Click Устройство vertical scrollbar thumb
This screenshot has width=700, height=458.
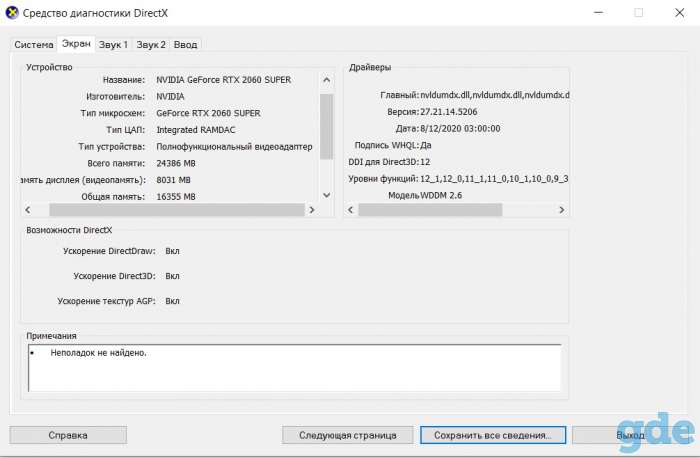pos(327,126)
